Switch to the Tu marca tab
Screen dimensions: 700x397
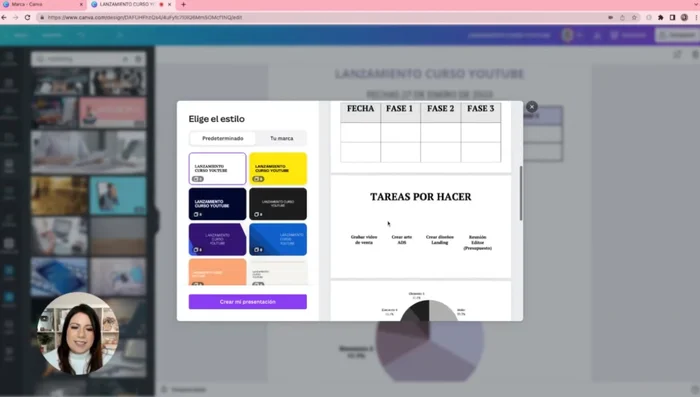282,138
